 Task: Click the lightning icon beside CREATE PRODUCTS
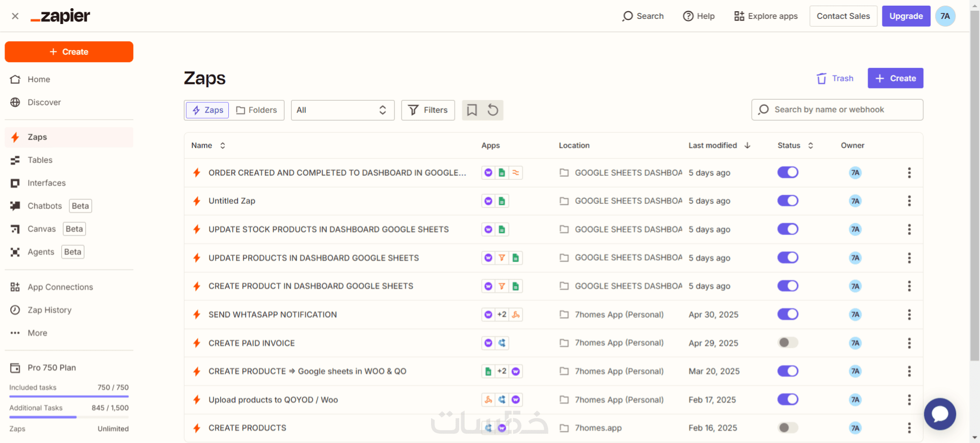point(197,428)
